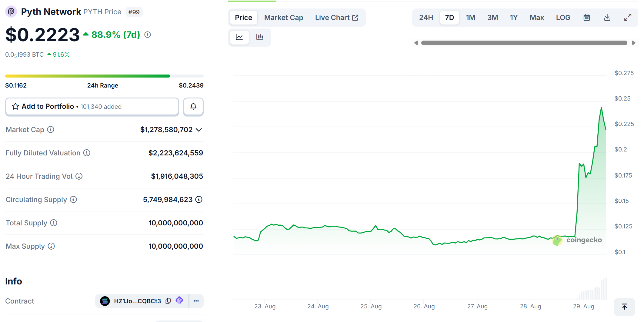Select the line chart view icon

239,37
